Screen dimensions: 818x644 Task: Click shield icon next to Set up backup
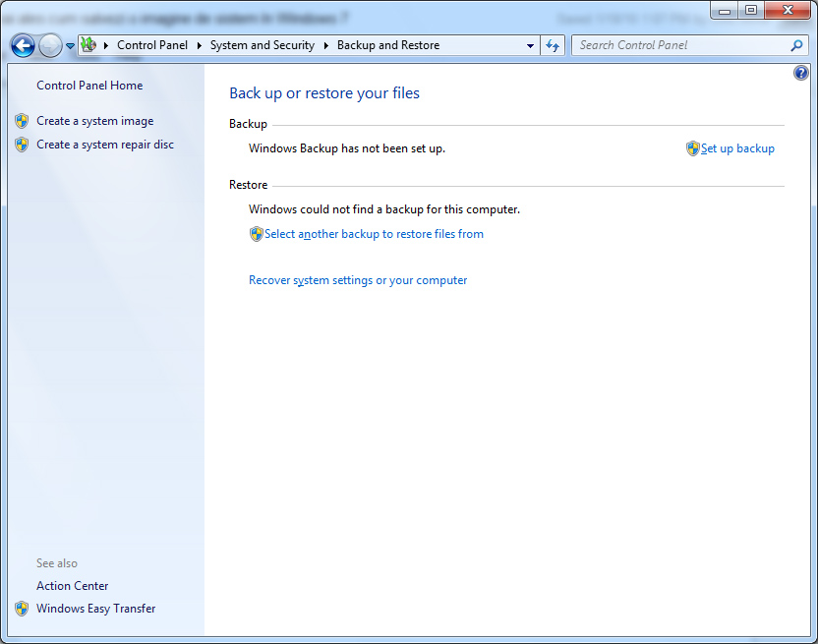click(693, 148)
